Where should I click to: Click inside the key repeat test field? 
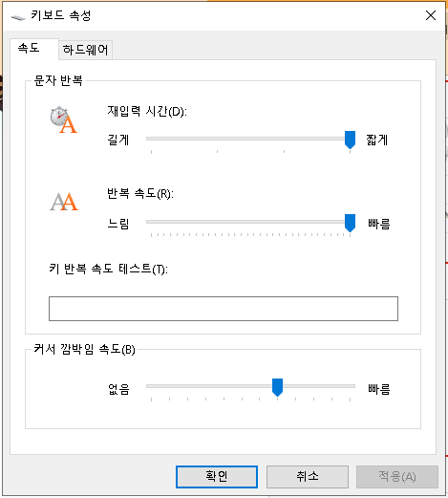tap(224, 309)
